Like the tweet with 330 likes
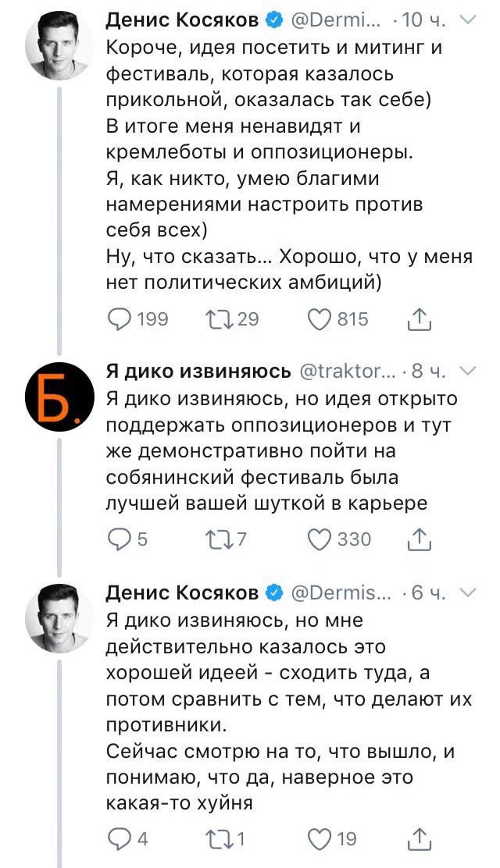Viewport: 500px width, 868px height. (x=319, y=539)
